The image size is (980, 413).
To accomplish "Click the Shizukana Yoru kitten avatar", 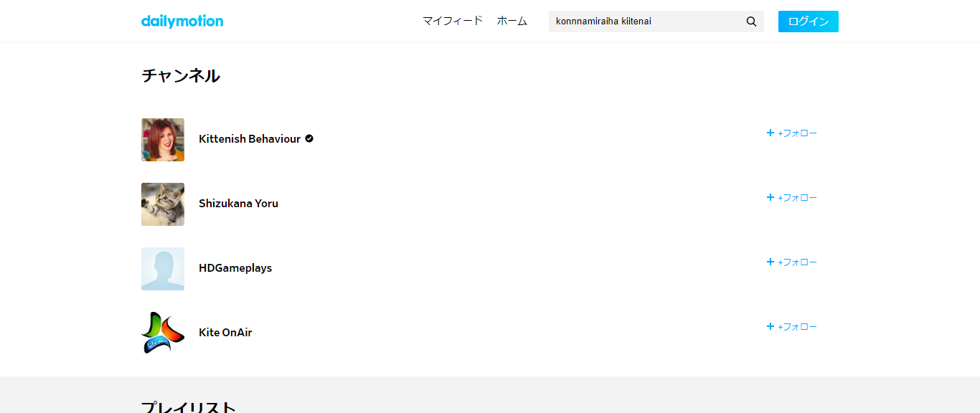I will tap(163, 204).
